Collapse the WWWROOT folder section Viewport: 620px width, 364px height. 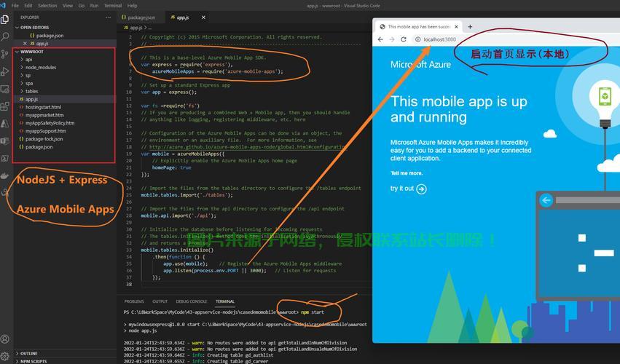[x=31, y=52]
